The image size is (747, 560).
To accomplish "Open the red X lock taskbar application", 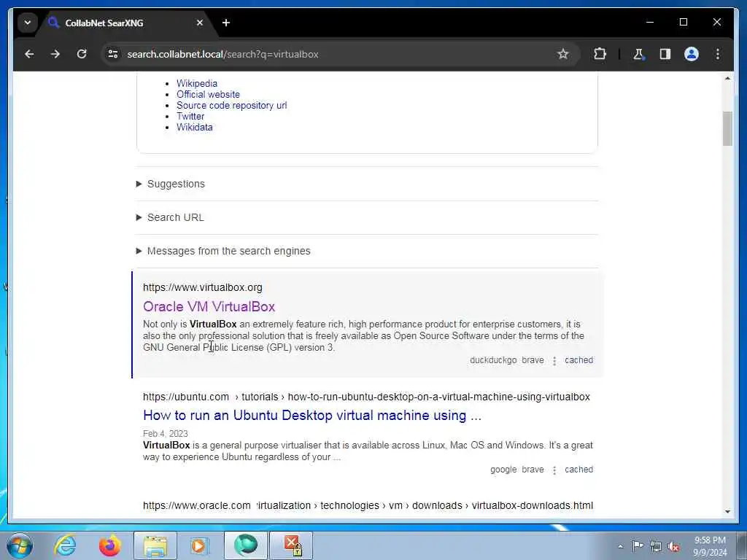I will coord(292,545).
